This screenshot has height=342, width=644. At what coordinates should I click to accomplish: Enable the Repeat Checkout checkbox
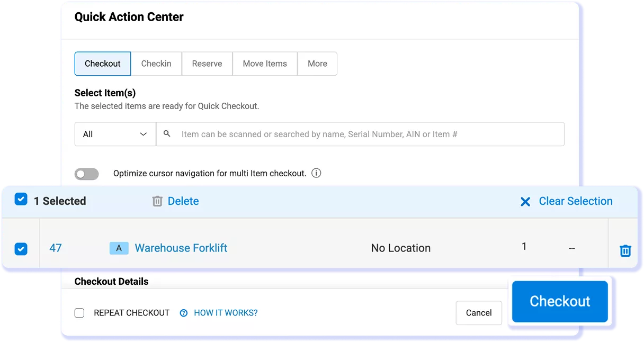tap(79, 313)
